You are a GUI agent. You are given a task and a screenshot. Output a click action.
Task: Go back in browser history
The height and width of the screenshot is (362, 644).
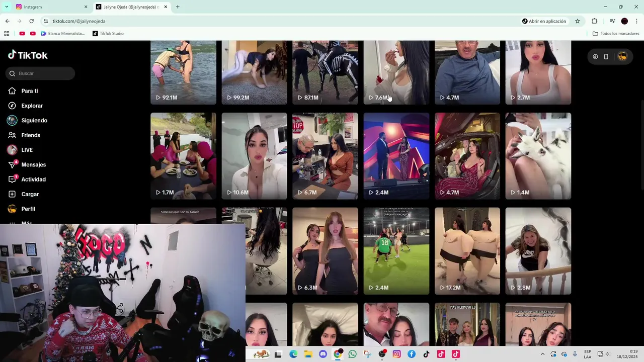point(7,21)
